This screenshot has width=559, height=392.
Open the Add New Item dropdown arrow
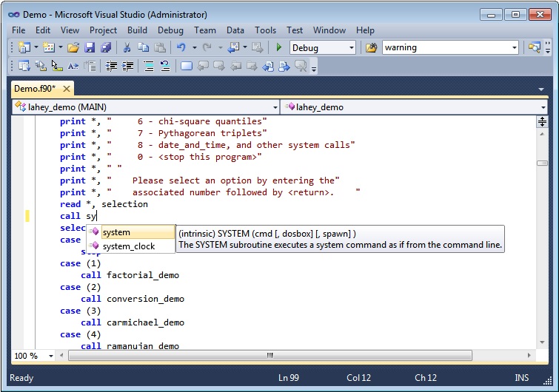point(61,47)
